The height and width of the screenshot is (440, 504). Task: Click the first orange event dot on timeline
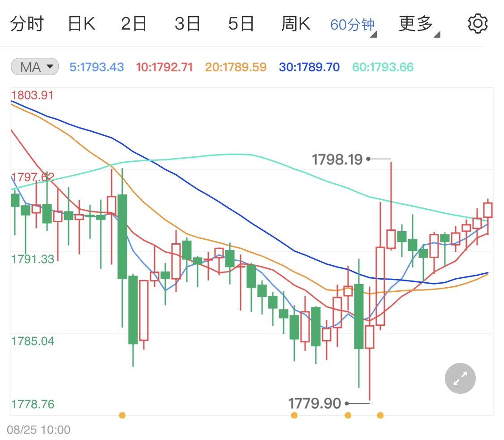click(x=122, y=415)
